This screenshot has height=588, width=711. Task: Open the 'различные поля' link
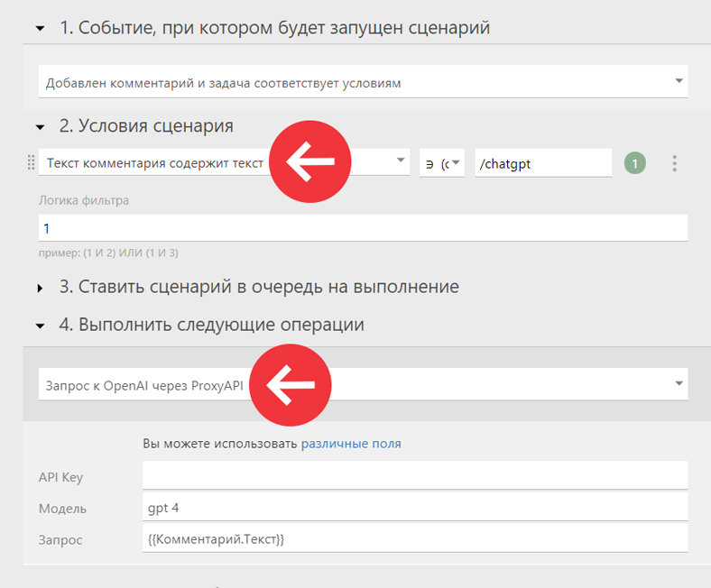pos(351,444)
